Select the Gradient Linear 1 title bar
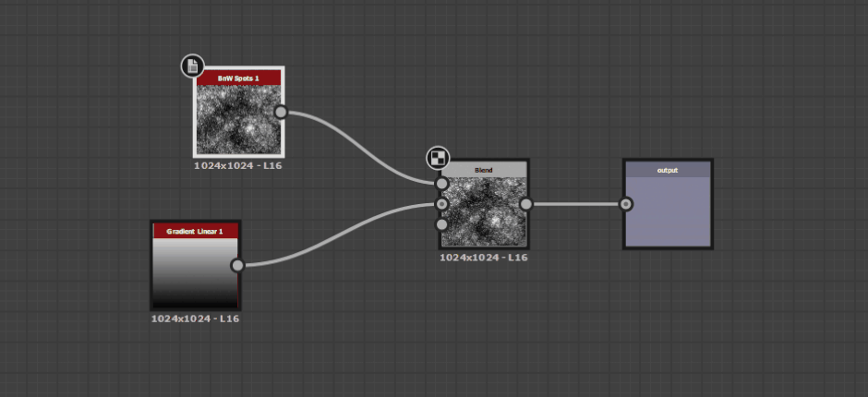This screenshot has width=868, height=397. (195, 231)
